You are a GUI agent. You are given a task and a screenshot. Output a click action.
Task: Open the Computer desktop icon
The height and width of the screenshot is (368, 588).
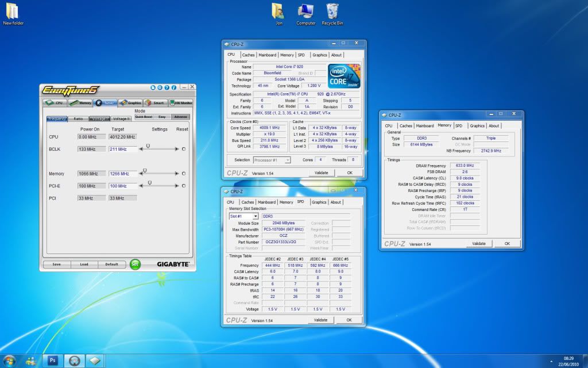pos(305,14)
